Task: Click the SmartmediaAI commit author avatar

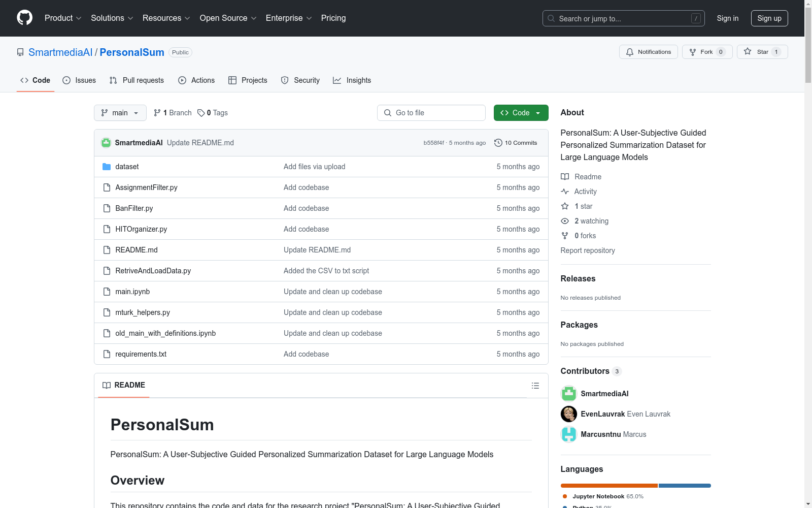Action: 106,143
